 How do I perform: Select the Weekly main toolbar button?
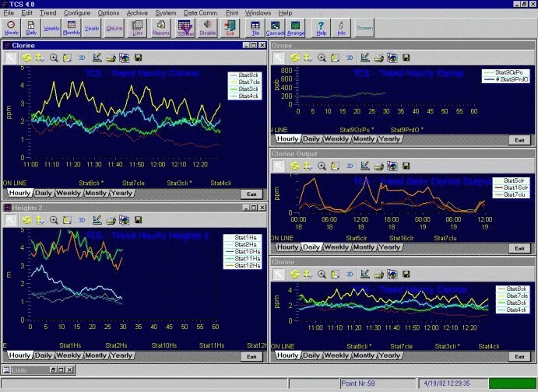(x=51, y=28)
